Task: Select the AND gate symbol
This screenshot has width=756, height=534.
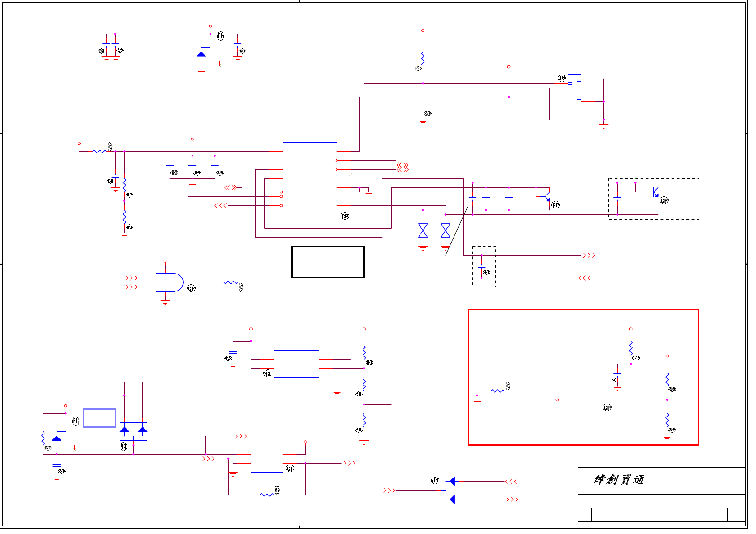Action: click(x=170, y=282)
